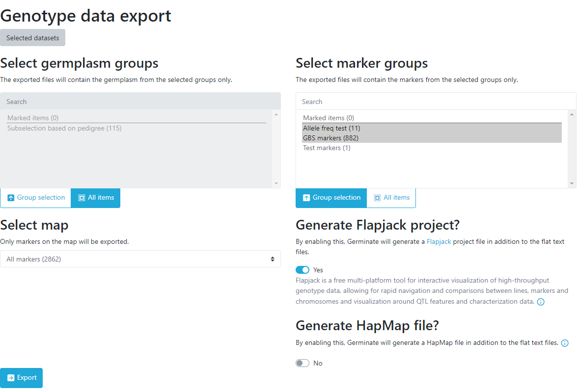Click inside the marker groups Search field

(435, 102)
